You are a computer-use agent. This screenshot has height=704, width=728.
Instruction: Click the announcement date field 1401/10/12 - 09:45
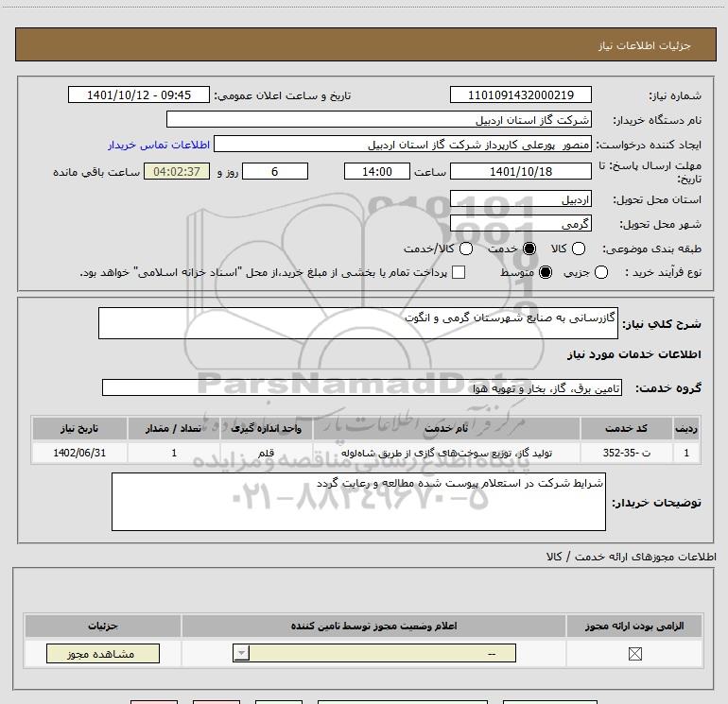[139, 94]
